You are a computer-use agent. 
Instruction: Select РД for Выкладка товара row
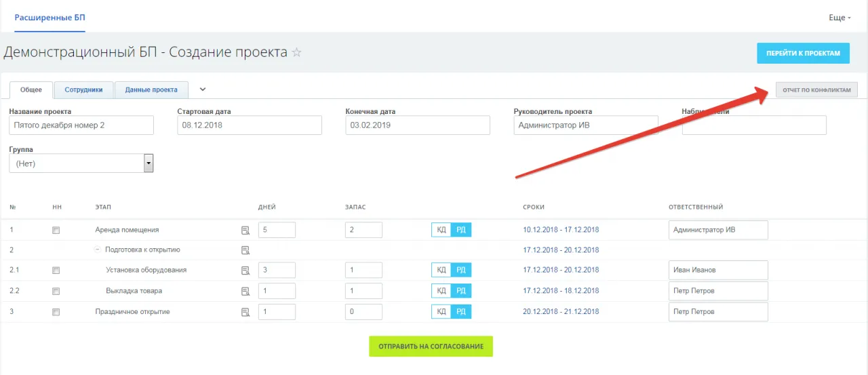461,291
